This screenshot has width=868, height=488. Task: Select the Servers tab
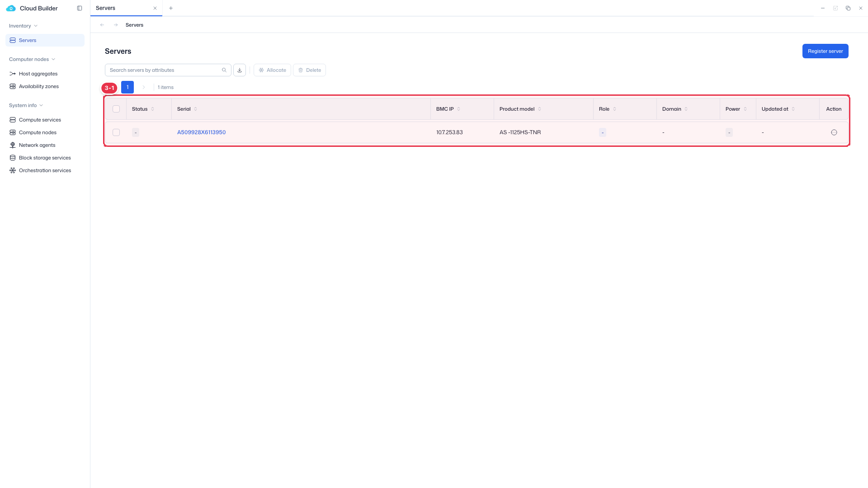coord(126,8)
